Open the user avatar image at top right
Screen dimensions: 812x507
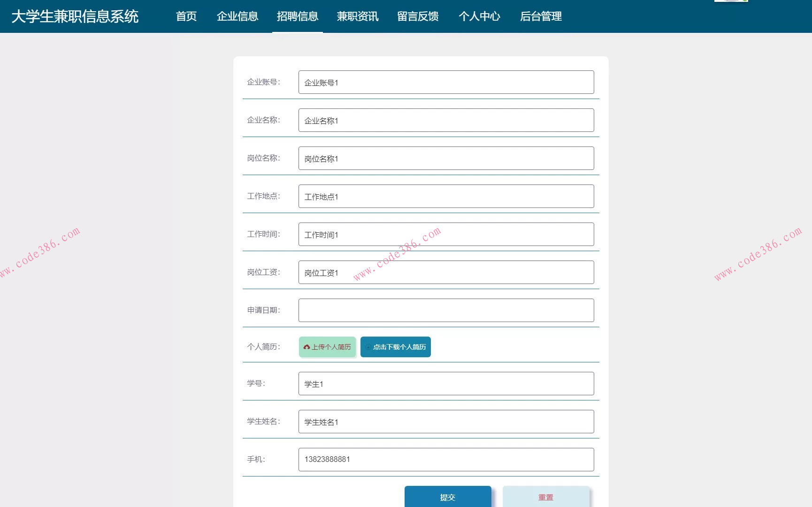pyautogui.click(x=731, y=2)
